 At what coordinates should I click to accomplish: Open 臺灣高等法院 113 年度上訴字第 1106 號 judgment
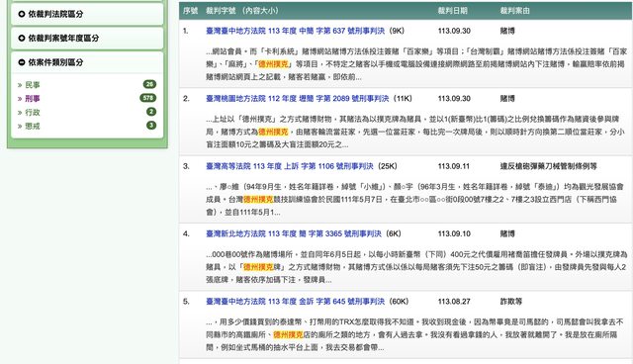pos(290,166)
